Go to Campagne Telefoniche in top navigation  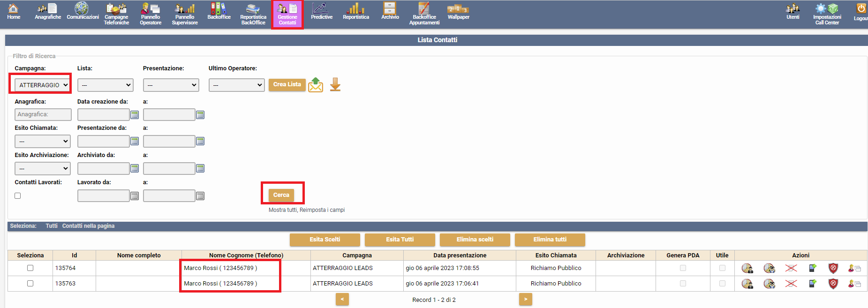[116, 14]
